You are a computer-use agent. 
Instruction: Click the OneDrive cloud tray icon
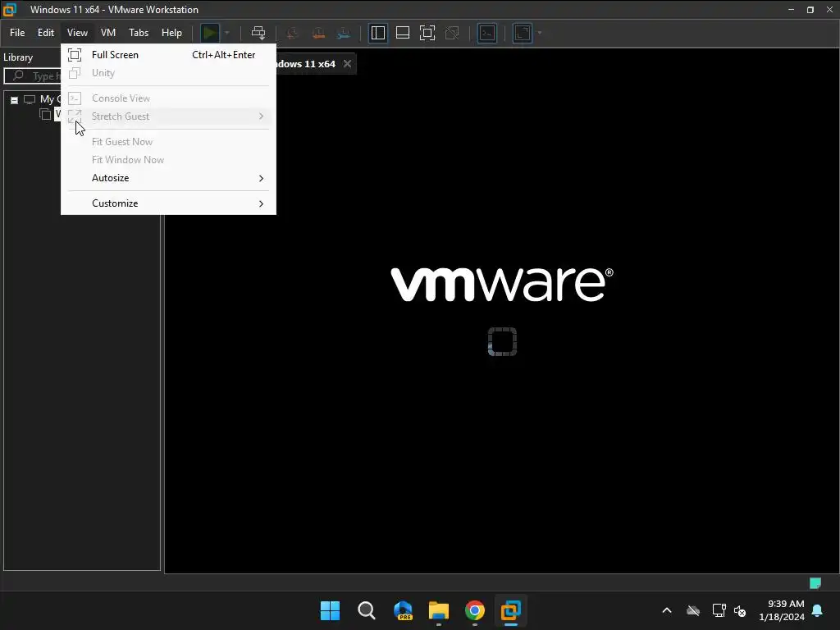click(x=693, y=610)
